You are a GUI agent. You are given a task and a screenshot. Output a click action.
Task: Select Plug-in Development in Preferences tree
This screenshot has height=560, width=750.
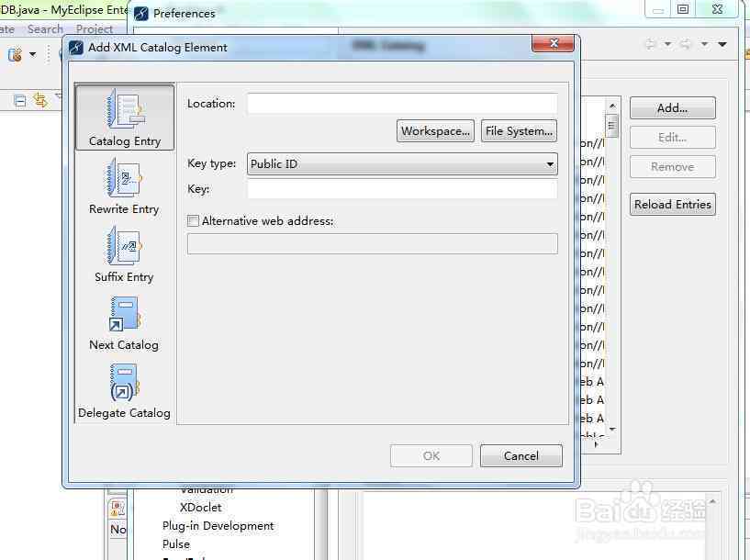point(218,525)
